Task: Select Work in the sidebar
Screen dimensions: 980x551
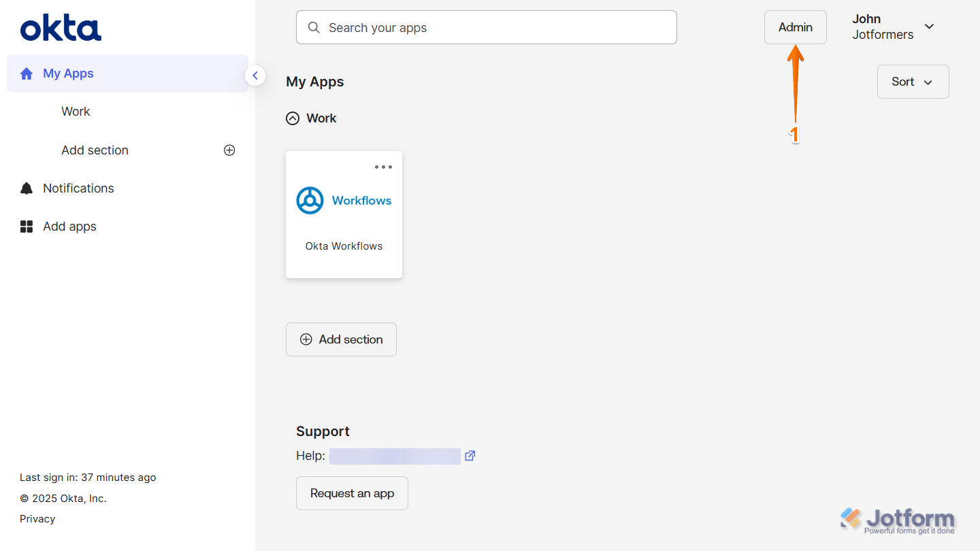Action: 76,112
